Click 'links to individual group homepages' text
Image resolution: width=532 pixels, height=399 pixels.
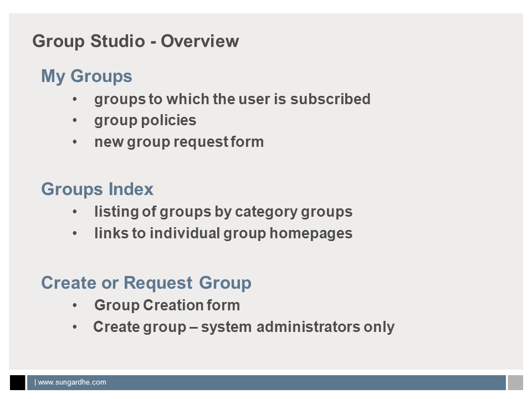pos(223,234)
